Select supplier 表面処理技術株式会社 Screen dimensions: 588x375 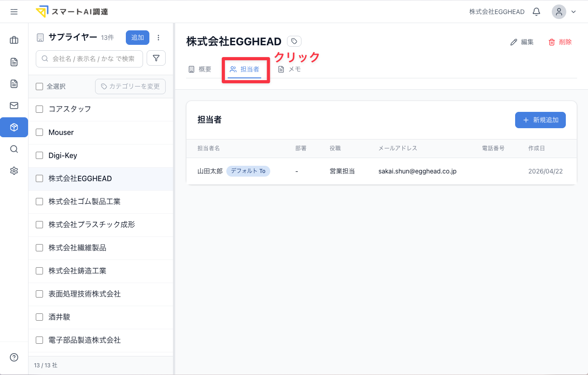coord(85,294)
